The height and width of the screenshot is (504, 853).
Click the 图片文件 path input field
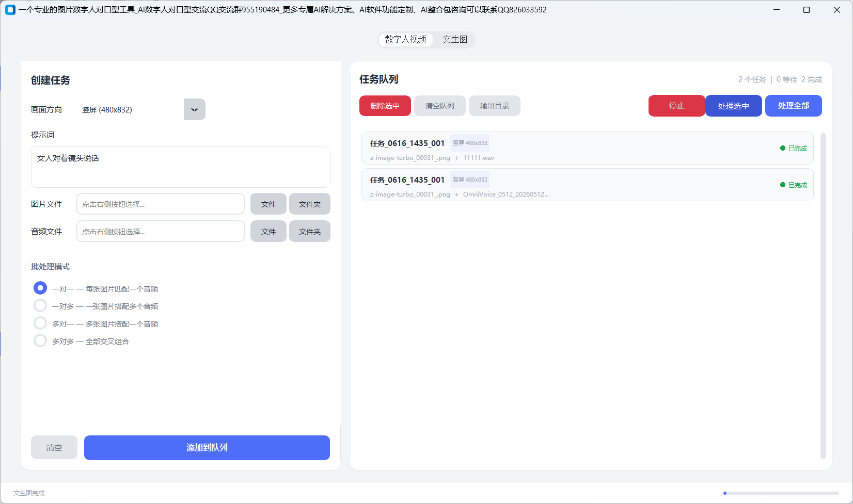click(161, 204)
